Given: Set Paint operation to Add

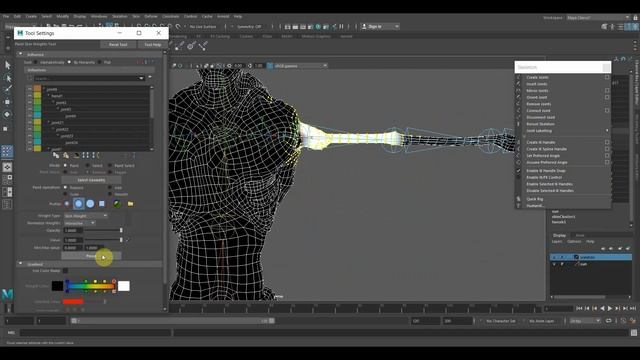Looking at the screenshot, I should [110, 188].
